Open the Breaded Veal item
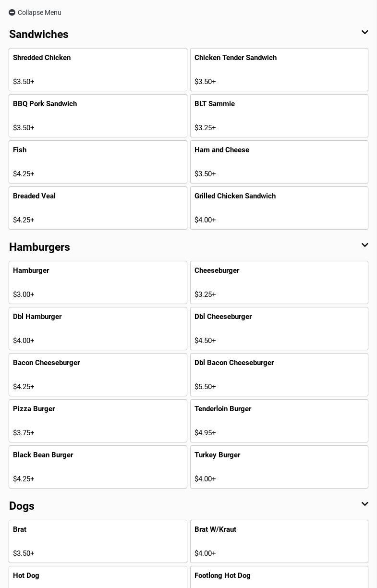 pyautogui.click(x=97, y=208)
